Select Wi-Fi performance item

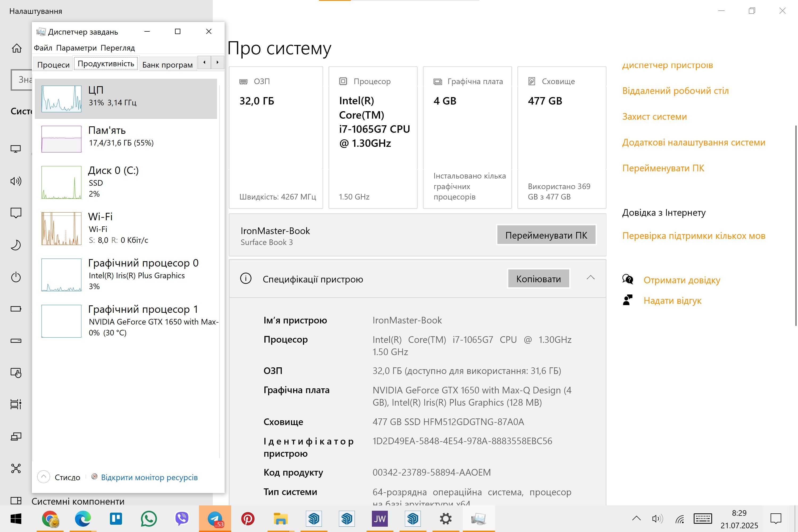pos(126,228)
